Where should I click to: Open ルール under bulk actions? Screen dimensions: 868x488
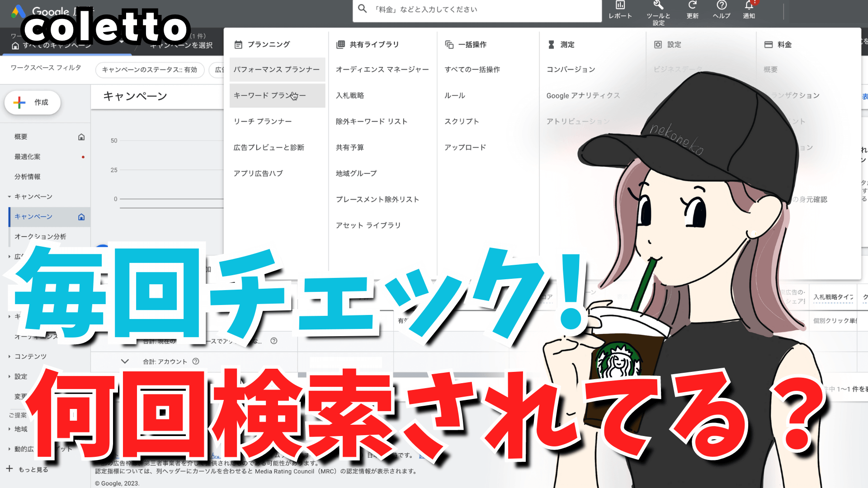pyautogui.click(x=455, y=96)
